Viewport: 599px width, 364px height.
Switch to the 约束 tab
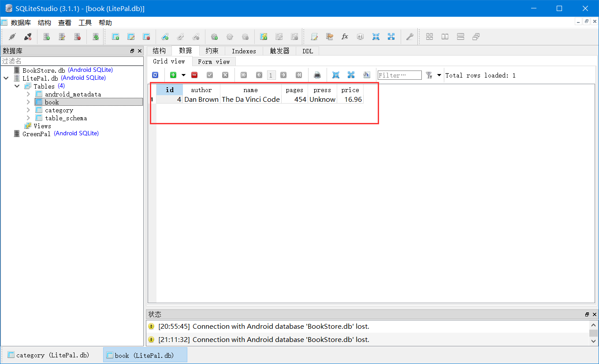[x=212, y=51]
